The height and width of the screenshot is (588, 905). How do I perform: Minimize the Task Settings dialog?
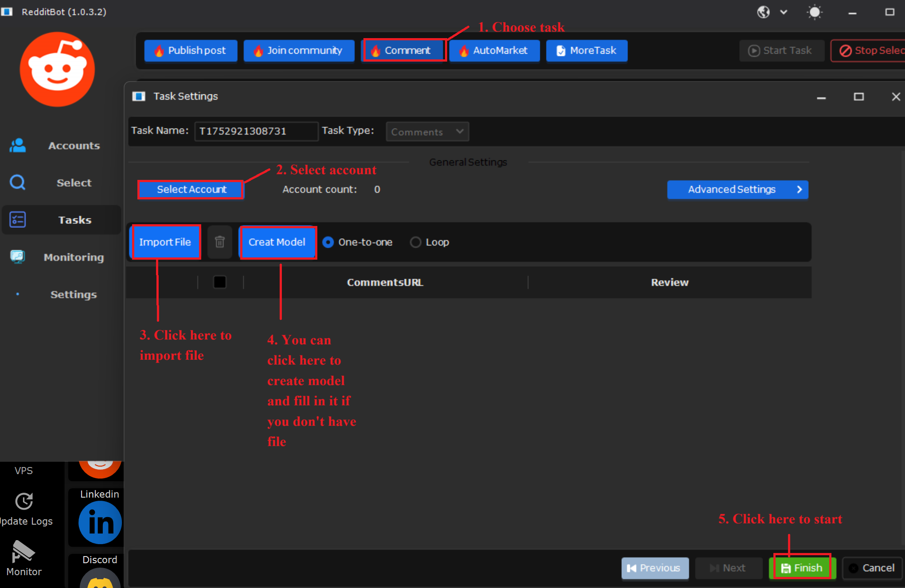[x=821, y=97]
